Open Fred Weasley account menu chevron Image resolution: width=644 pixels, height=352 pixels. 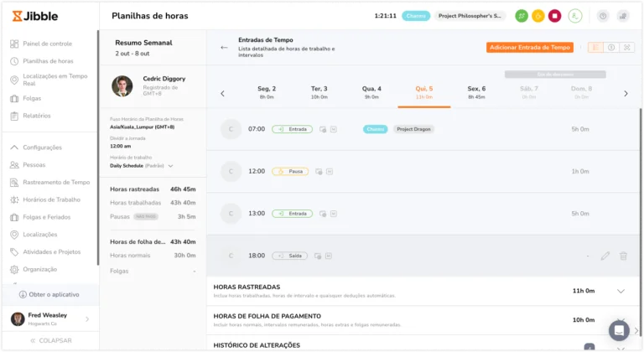click(x=87, y=318)
